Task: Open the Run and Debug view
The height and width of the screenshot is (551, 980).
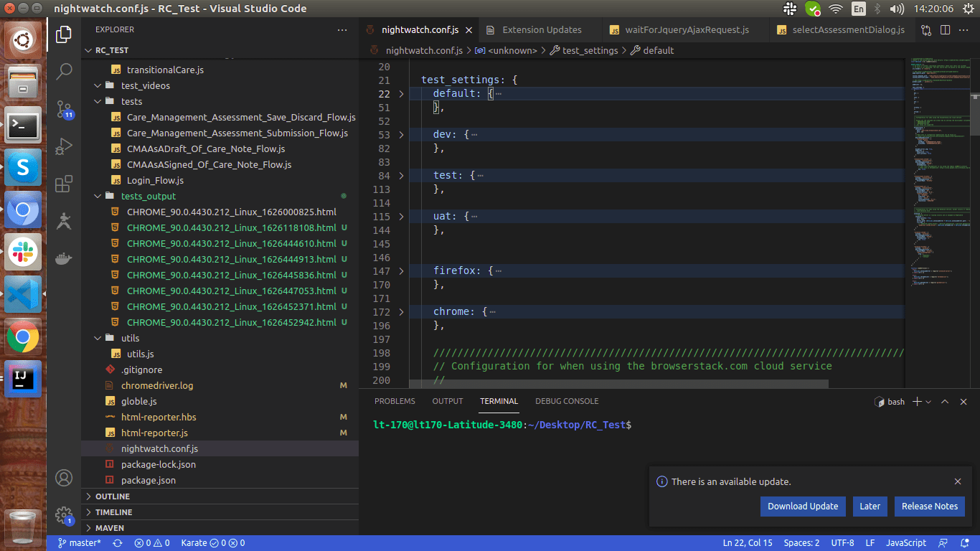Action: click(x=64, y=146)
